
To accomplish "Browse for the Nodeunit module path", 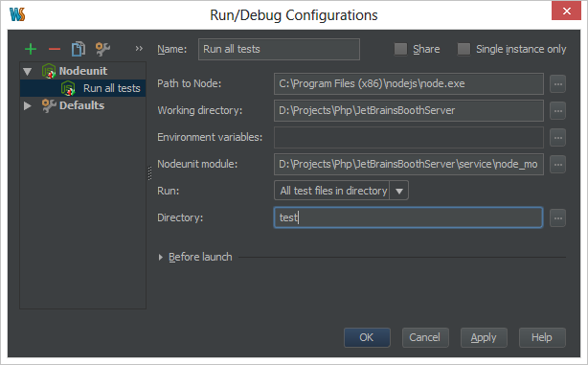I will 557,165.
